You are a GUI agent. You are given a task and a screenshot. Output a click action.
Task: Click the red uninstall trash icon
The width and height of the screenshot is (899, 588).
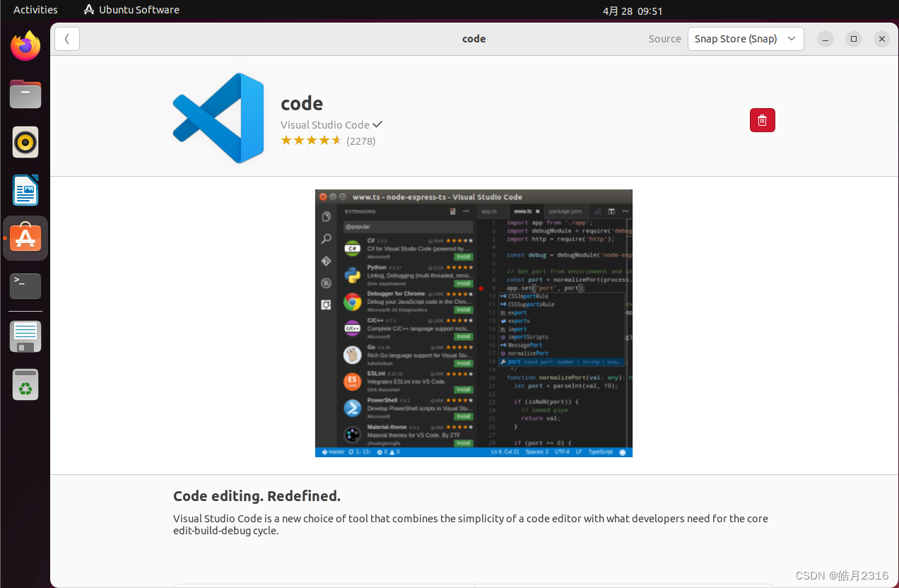pos(762,120)
